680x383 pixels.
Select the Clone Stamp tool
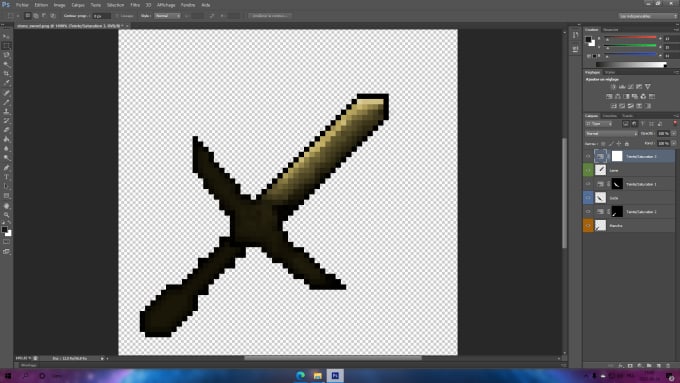(x=7, y=111)
